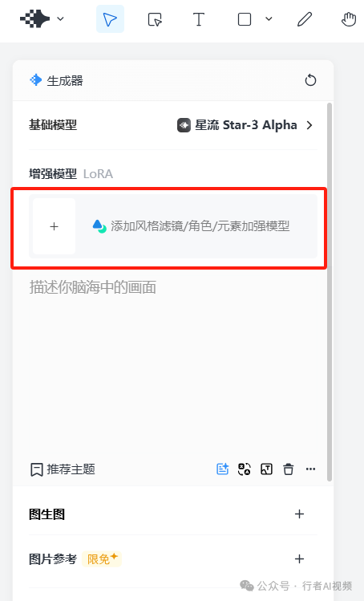Reset the generator with refresh icon
The height and width of the screenshot is (601, 364).
310,80
